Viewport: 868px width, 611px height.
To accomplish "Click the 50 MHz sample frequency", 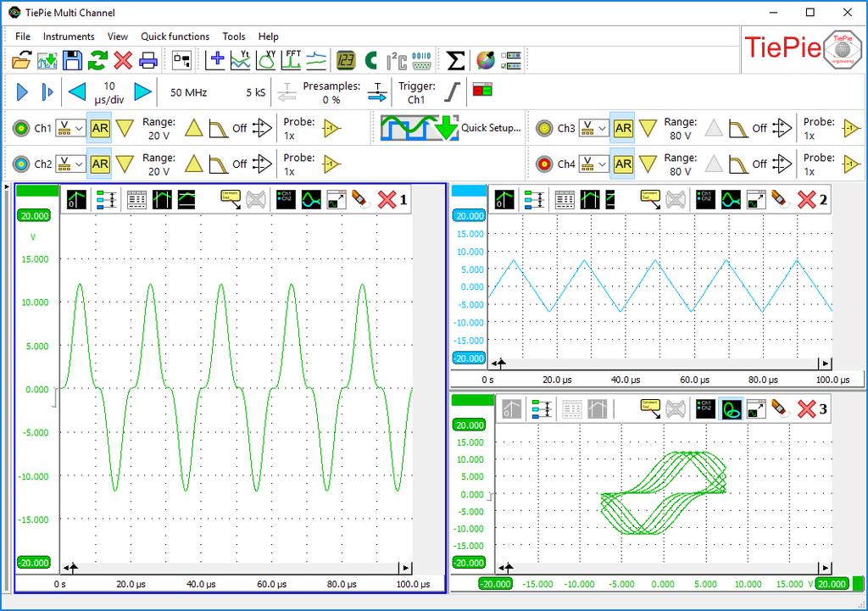I will point(189,92).
